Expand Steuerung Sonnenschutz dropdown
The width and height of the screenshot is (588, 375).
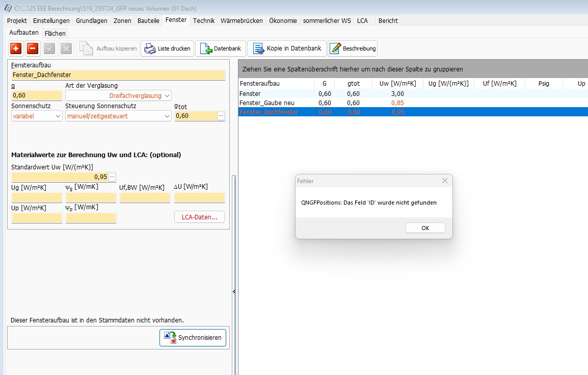click(167, 116)
